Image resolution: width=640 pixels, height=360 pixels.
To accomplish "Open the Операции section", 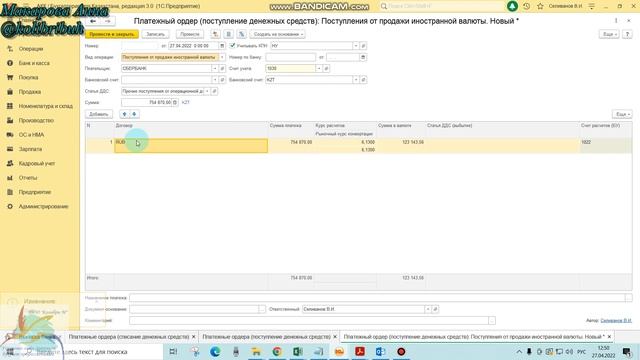I will point(31,49).
